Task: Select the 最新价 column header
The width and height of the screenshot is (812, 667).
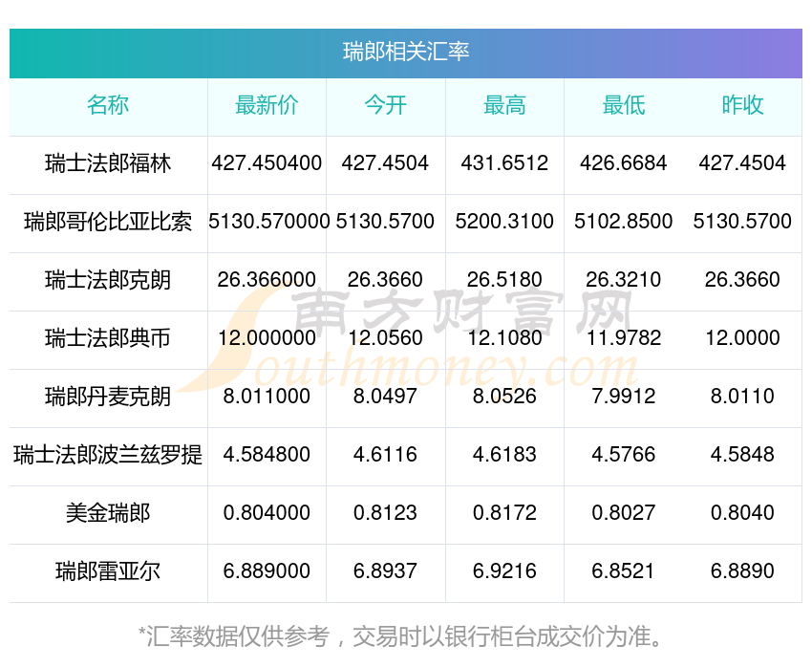Action: pyautogui.click(x=267, y=105)
